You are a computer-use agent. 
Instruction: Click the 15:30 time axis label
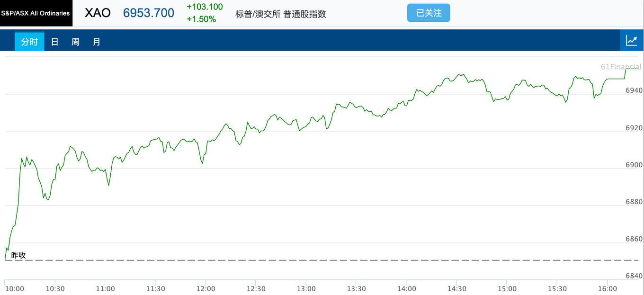pyautogui.click(x=557, y=289)
